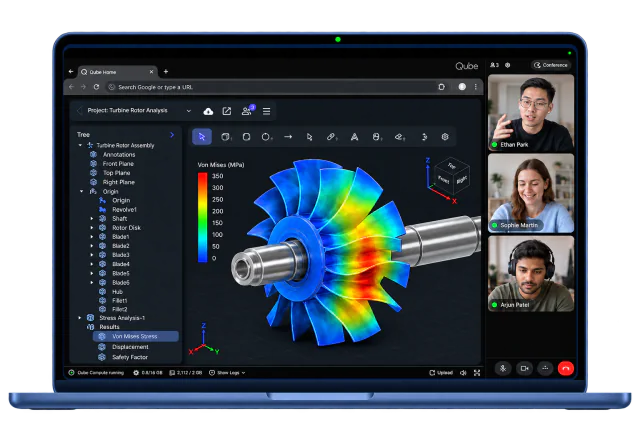Click the Hub tree item

click(117, 291)
